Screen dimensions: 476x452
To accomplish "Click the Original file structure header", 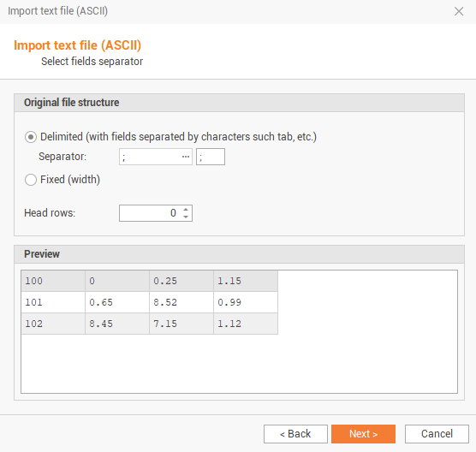I will click(x=239, y=103).
